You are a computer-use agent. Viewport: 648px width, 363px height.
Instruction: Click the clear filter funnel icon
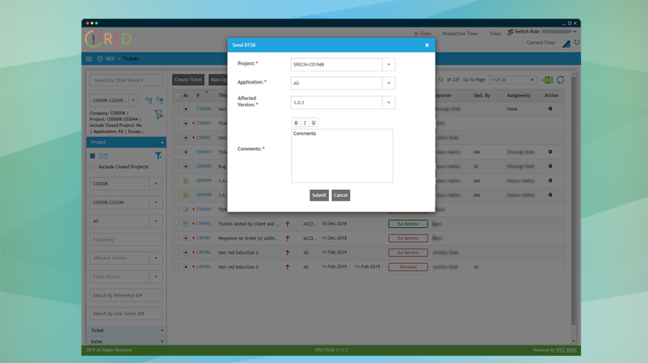pyautogui.click(x=159, y=115)
